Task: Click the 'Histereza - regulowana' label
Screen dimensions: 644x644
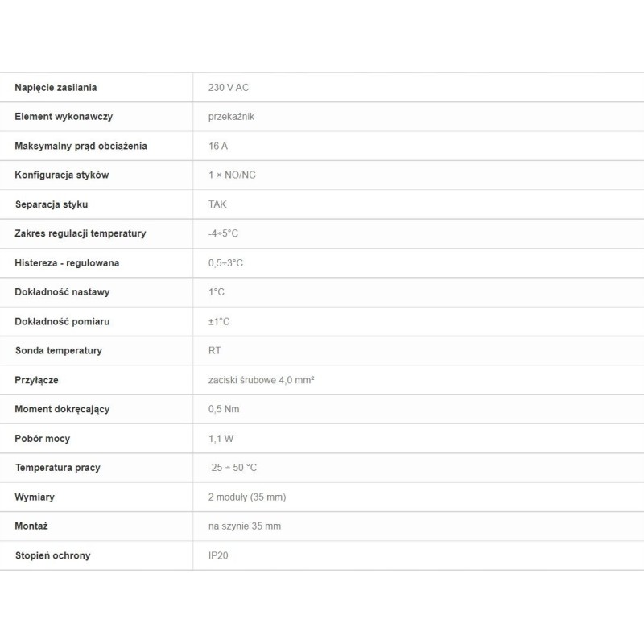Action: [67, 263]
